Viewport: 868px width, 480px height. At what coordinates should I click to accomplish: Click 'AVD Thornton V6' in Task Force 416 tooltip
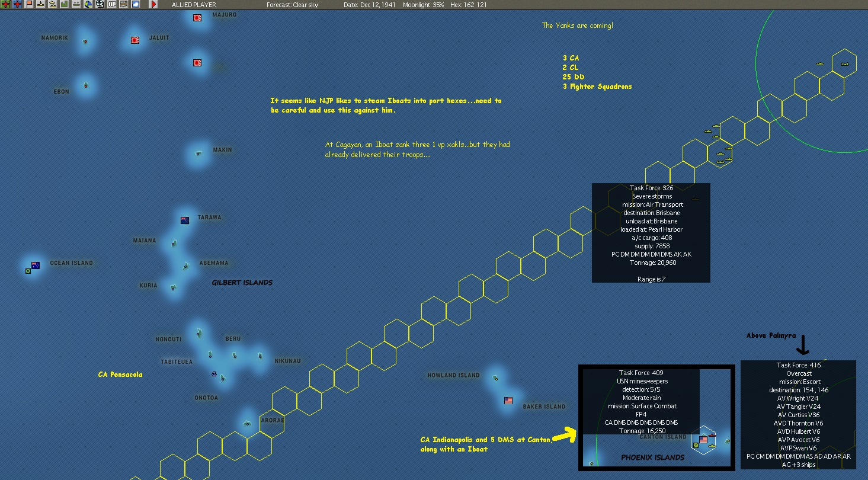point(799,423)
